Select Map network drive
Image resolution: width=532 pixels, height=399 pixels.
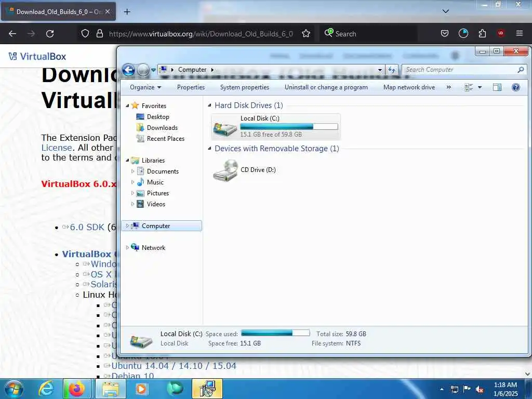(x=409, y=87)
